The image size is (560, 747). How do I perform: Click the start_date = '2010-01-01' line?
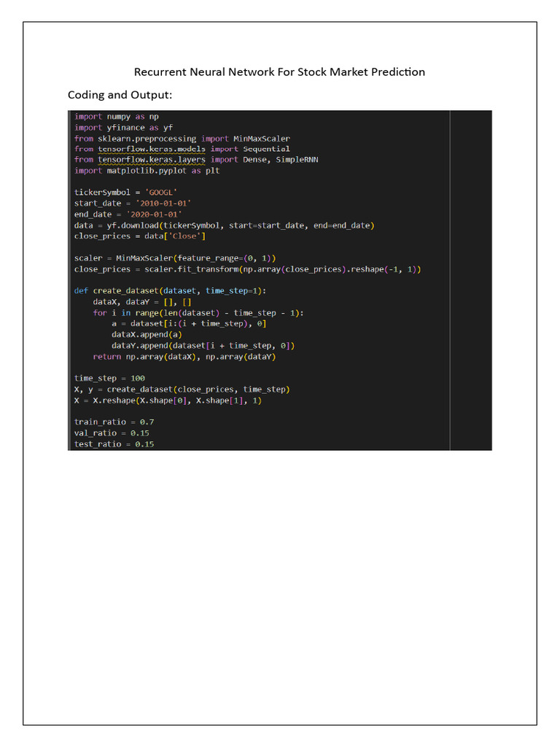coord(133,204)
